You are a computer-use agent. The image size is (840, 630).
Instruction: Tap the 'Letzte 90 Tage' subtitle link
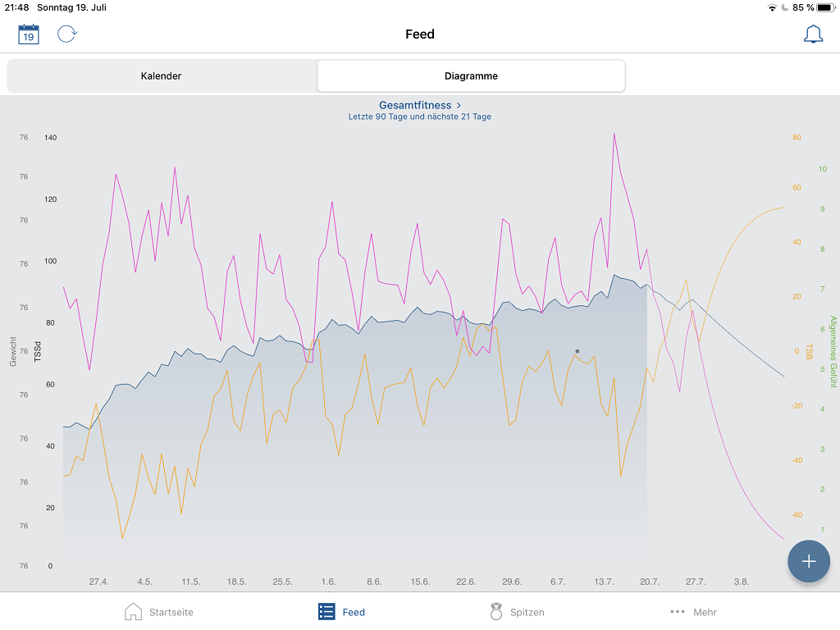(x=419, y=116)
